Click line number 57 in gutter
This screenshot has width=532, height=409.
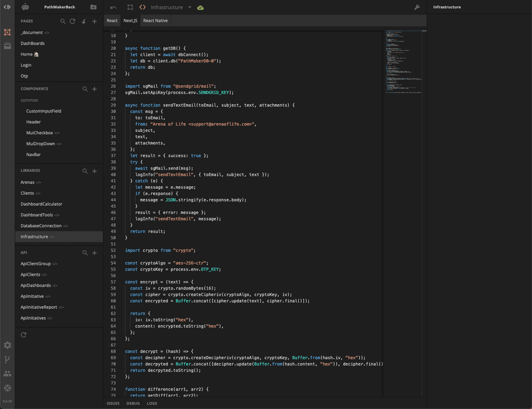(113, 282)
